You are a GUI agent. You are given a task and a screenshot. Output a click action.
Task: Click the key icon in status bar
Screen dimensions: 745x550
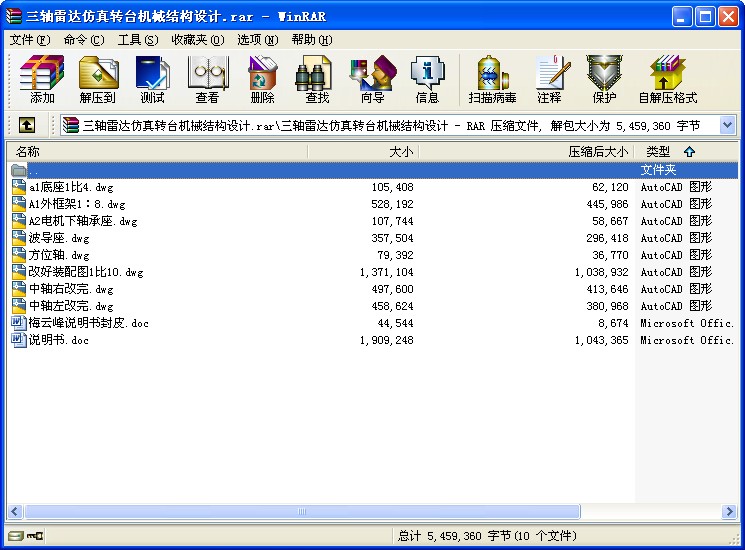pos(35,536)
